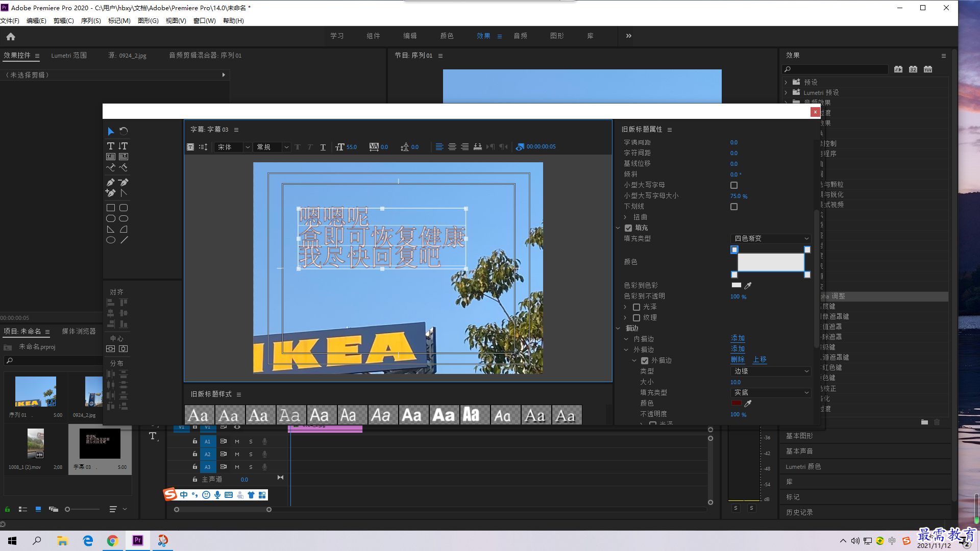Select the Area Type tool
Viewport: 980px width, 551px height.
coord(111,157)
